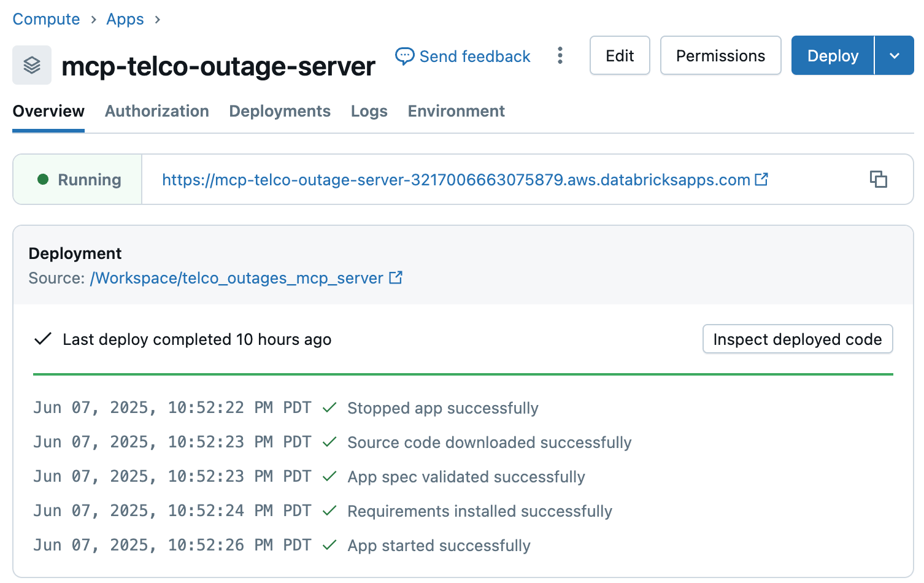
Task: Navigate to Compute breadcrumb
Action: 46,19
